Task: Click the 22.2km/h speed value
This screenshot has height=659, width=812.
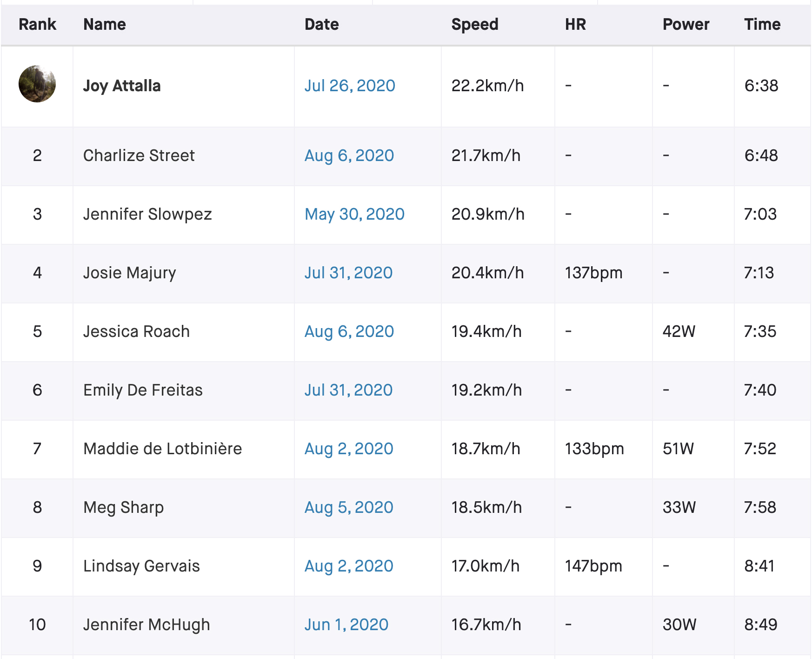Action: pos(487,86)
